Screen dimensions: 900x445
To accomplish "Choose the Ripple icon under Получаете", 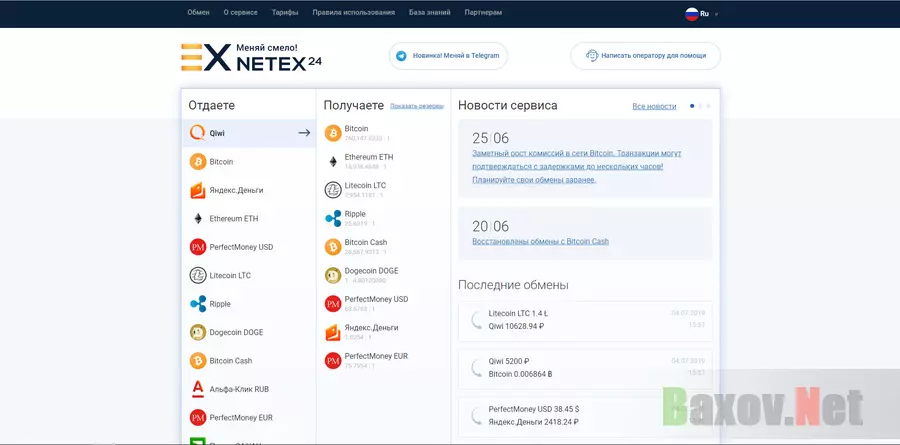I will (x=333, y=219).
